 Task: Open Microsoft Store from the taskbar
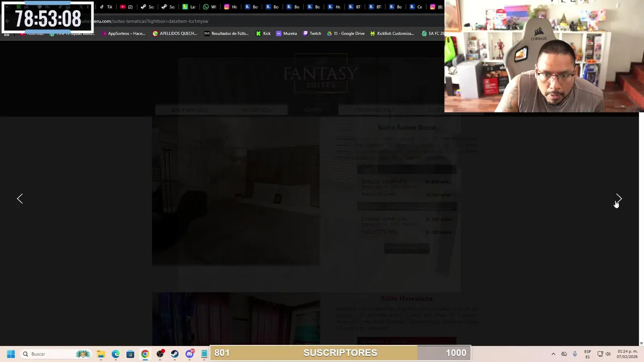click(130, 354)
